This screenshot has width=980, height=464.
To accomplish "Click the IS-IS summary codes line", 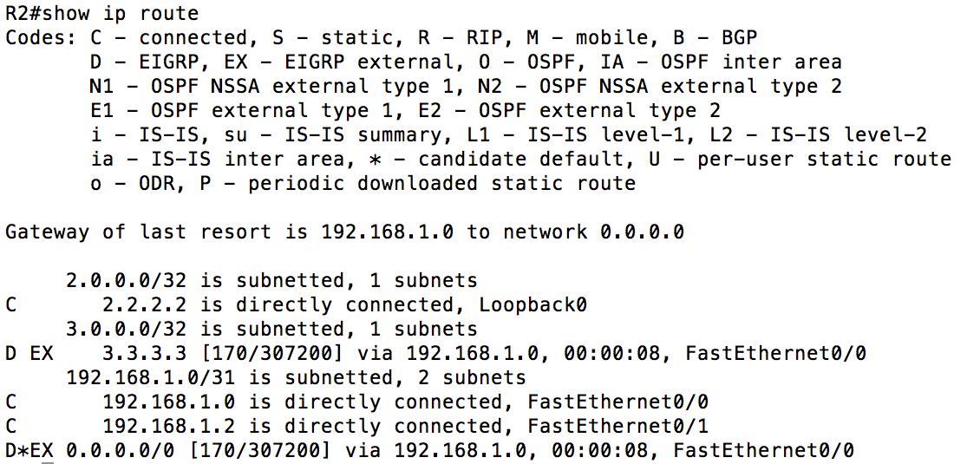I will tap(508, 135).
